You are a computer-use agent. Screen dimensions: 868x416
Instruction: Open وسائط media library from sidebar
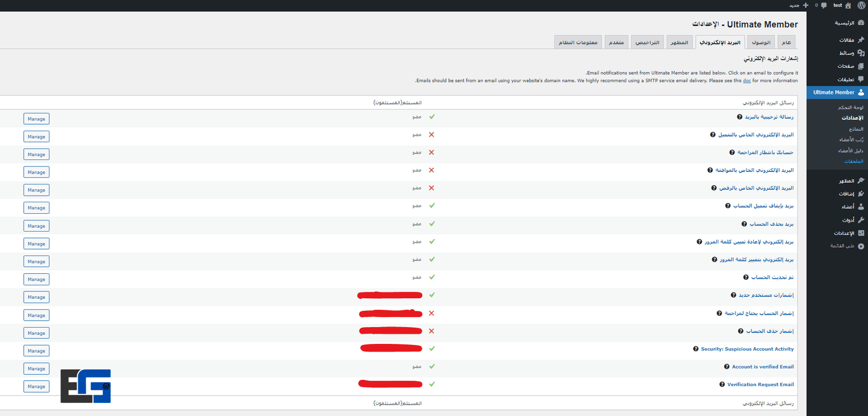(x=847, y=53)
